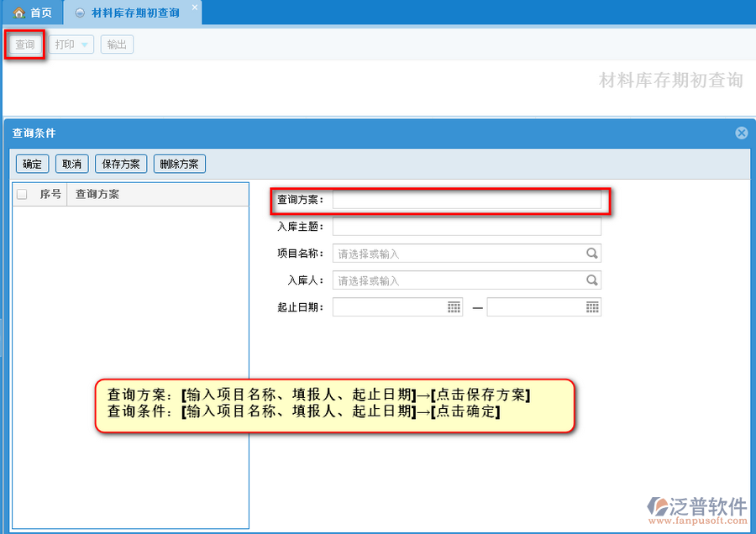This screenshot has width=756, height=534.
Task: Click the 查询 toolbar button
Action: 25,44
